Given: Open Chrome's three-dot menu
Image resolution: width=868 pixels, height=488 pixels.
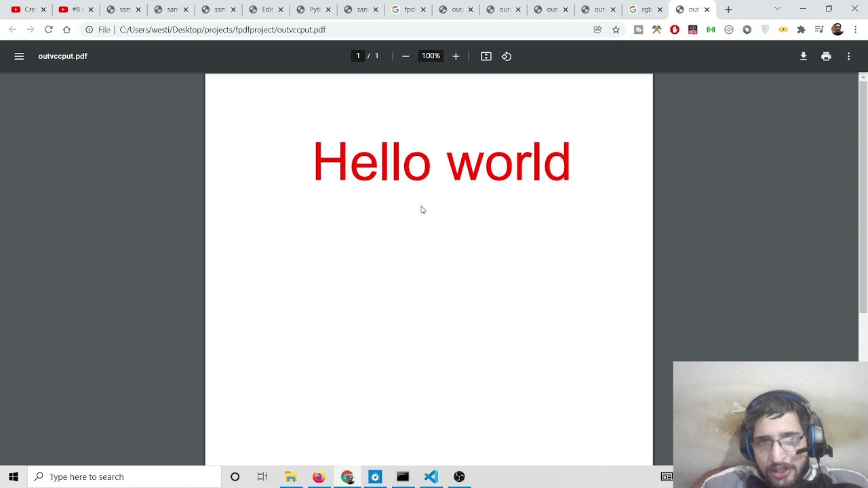Looking at the screenshot, I should [856, 30].
